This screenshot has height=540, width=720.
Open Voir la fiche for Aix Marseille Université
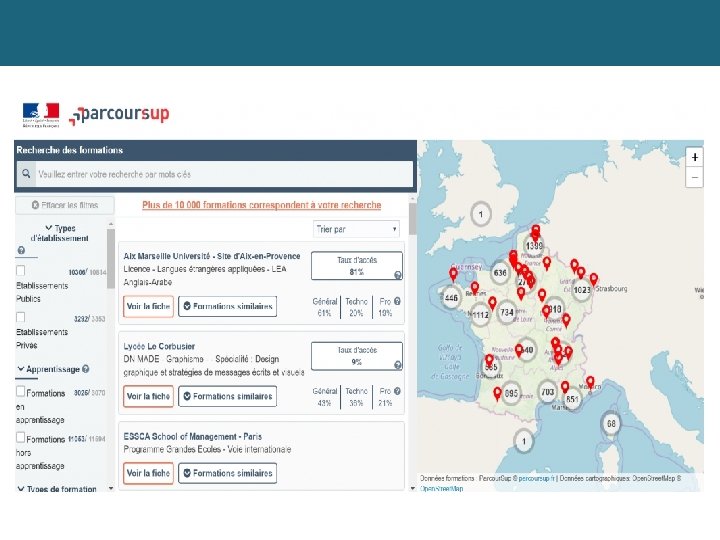tap(148, 306)
